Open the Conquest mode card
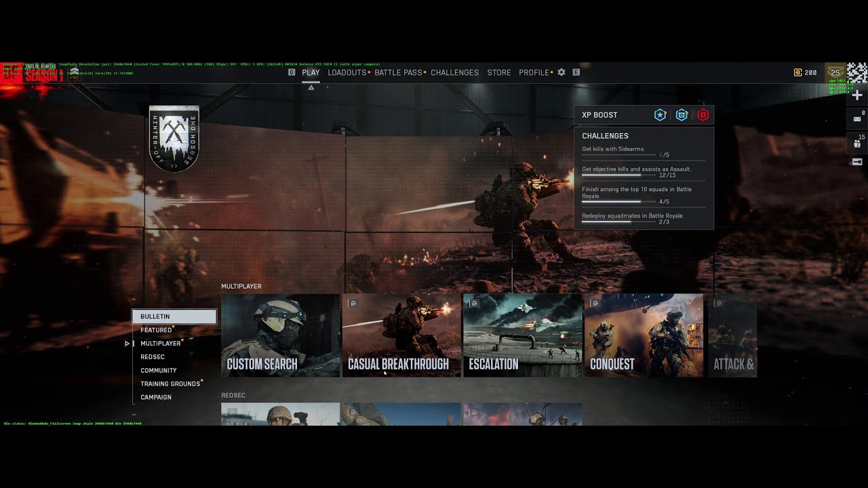The width and height of the screenshot is (868, 488). 644,335
